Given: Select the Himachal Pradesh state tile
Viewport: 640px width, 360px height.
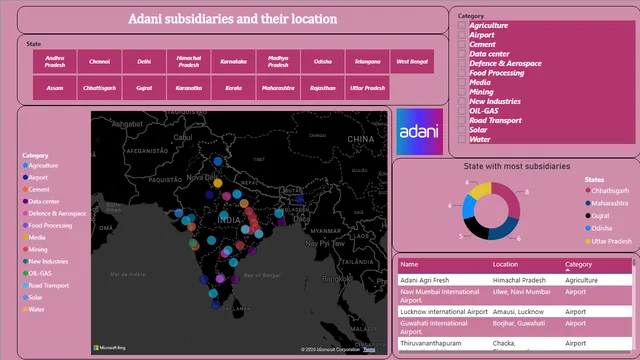Looking at the screenshot, I should pyautogui.click(x=189, y=62).
